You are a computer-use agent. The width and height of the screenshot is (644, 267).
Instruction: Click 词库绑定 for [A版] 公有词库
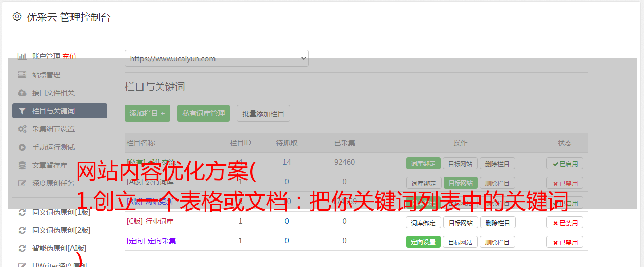click(423, 183)
